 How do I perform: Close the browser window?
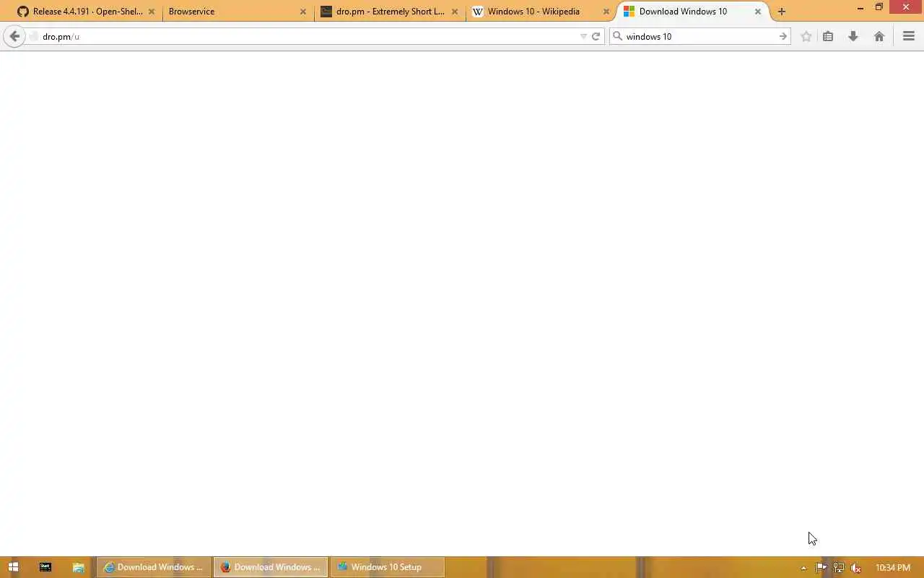906,7
